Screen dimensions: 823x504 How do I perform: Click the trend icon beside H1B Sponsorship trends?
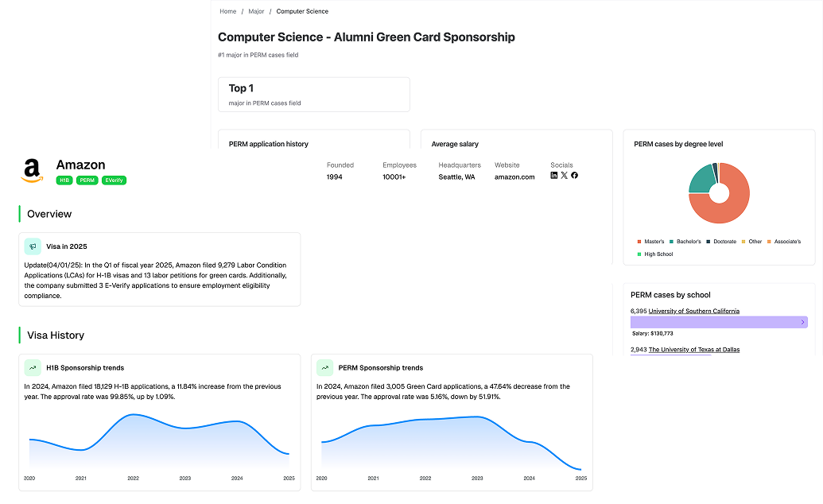click(33, 367)
